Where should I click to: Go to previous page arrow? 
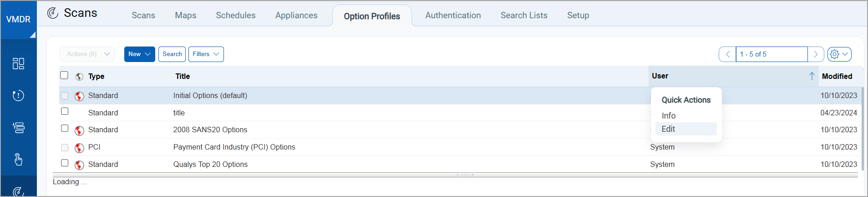[x=727, y=54]
